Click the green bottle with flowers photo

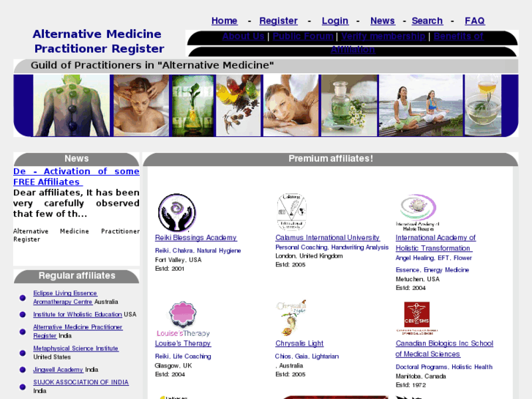[350, 105]
